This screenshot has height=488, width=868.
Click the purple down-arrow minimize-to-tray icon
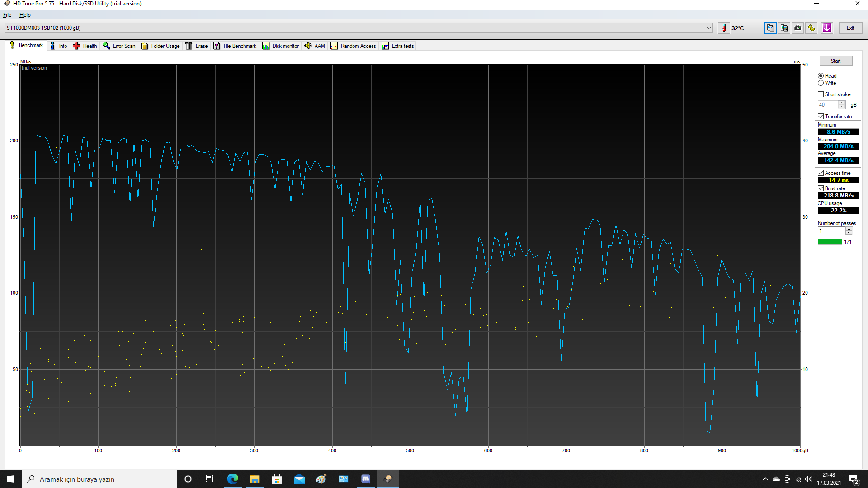827,28
